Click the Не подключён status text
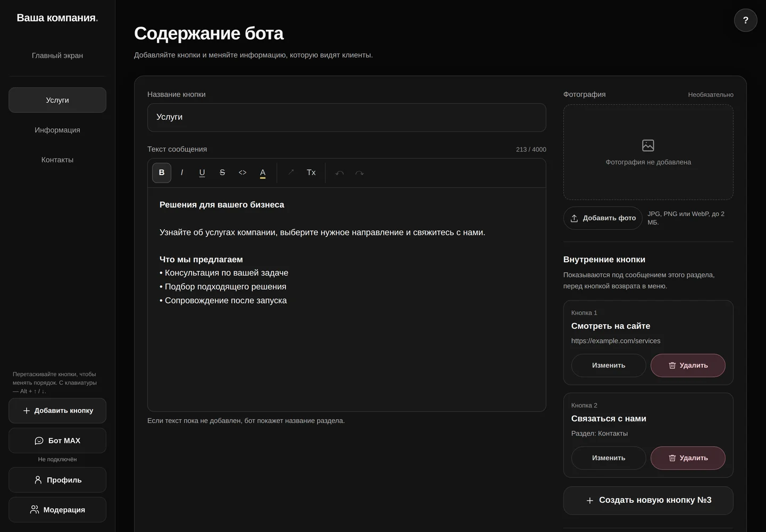Viewport: 766px width, 532px height. coord(57,459)
